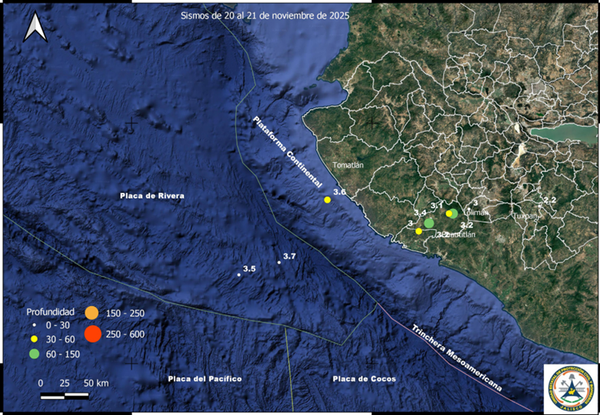The image size is (600, 415).
Task: Select the yellow earthquake marker labeled 3.6
Action: [327, 200]
